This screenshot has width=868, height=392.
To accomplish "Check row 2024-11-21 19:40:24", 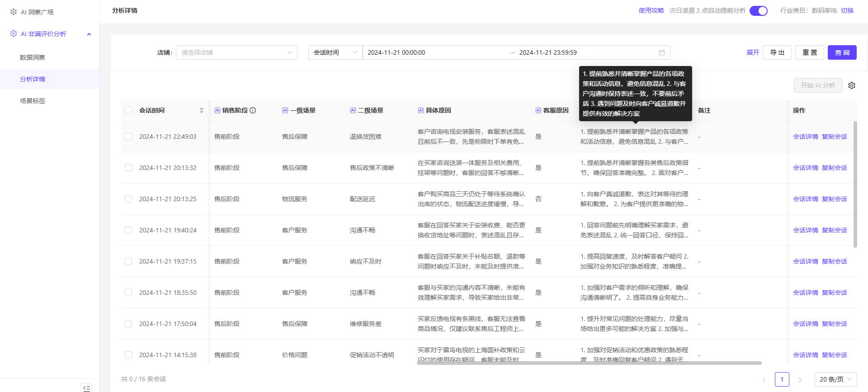I will click(x=128, y=230).
